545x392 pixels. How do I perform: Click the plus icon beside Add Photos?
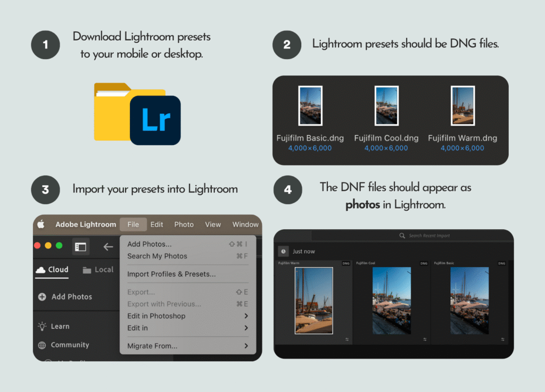pyautogui.click(x=42, y=297)
